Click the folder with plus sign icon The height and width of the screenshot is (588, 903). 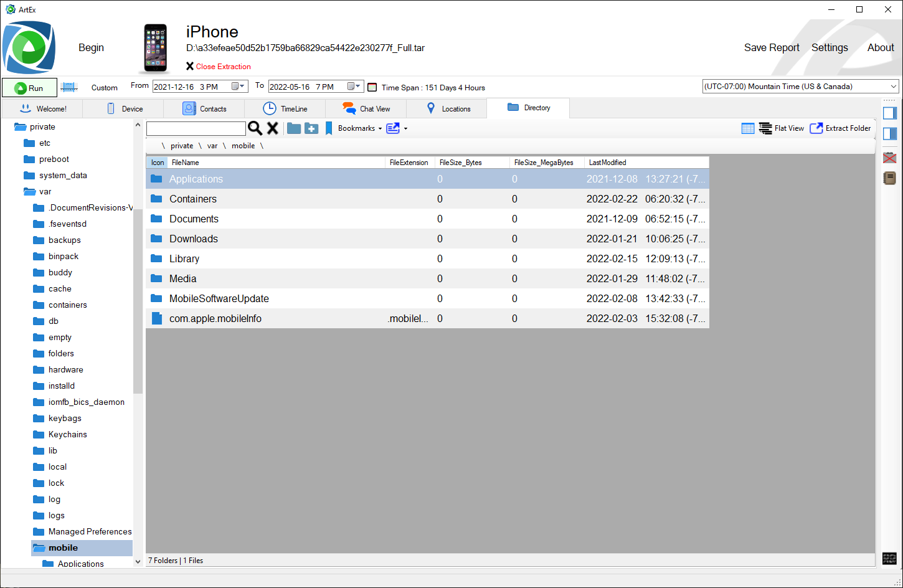coord(311,128)
